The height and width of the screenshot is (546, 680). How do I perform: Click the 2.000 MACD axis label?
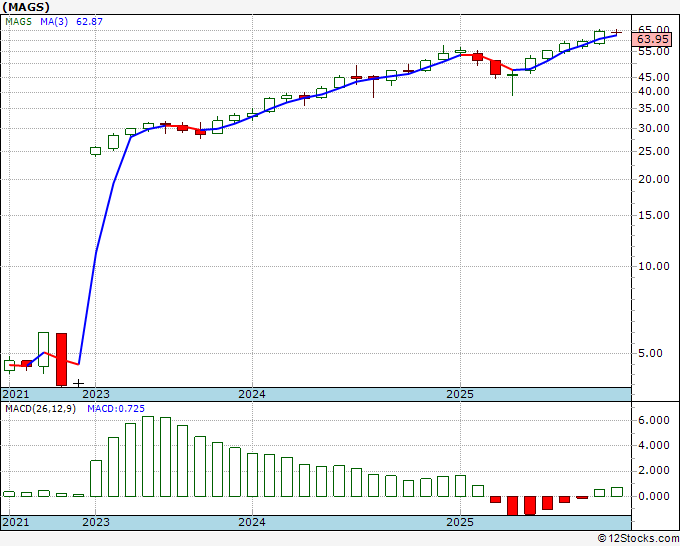point(654,471)
